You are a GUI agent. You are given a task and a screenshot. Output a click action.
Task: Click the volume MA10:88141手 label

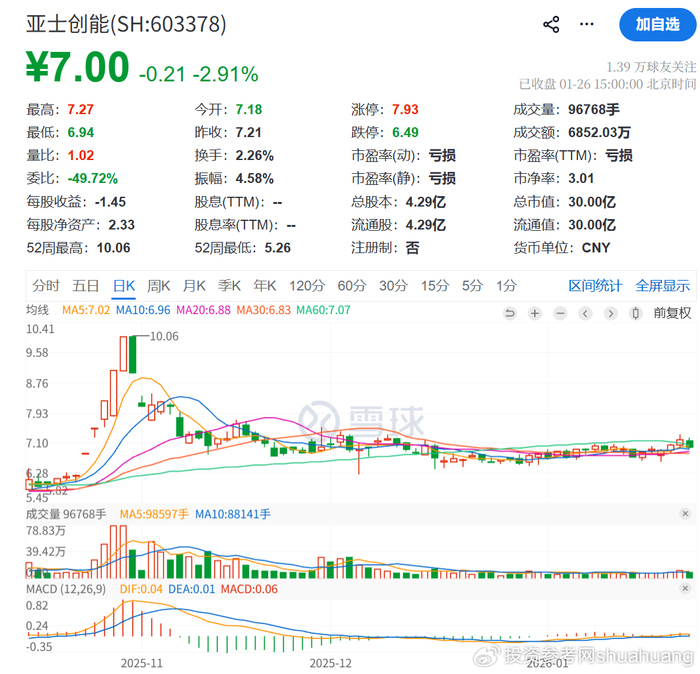coord(233,514)
